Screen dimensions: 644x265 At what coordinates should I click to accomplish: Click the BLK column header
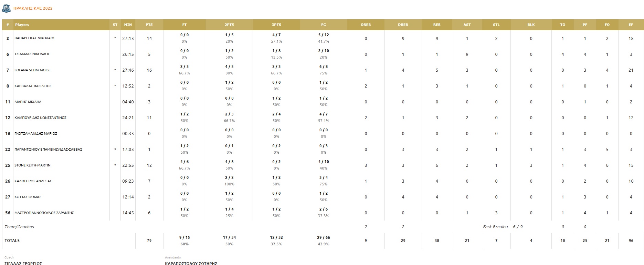531,25
